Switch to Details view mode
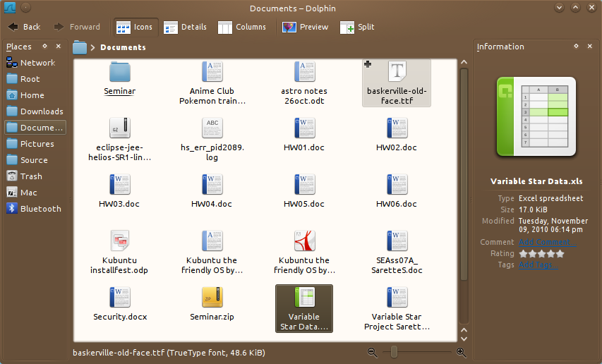This screenshot has height=364, width=602. (185, 28)
